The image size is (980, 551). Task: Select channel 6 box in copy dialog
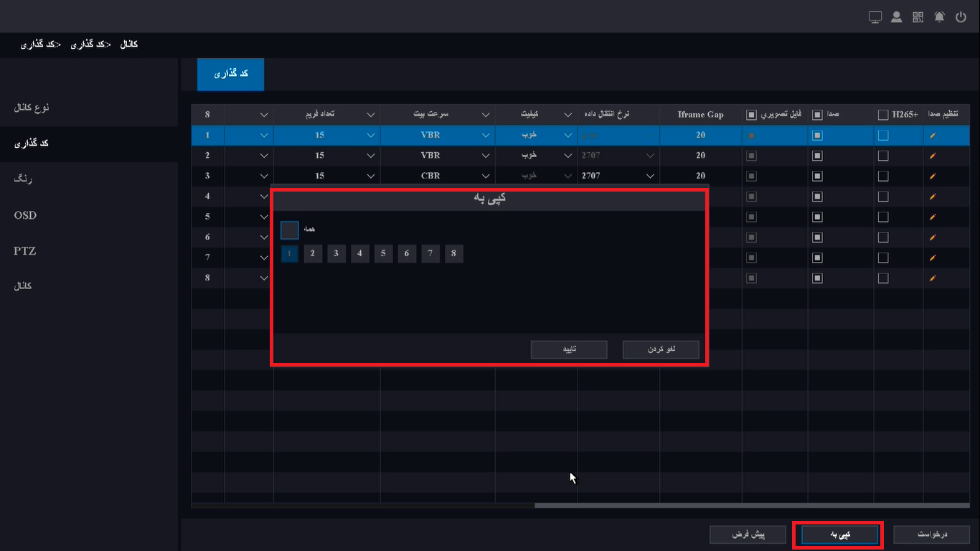[x=407, y=253]
